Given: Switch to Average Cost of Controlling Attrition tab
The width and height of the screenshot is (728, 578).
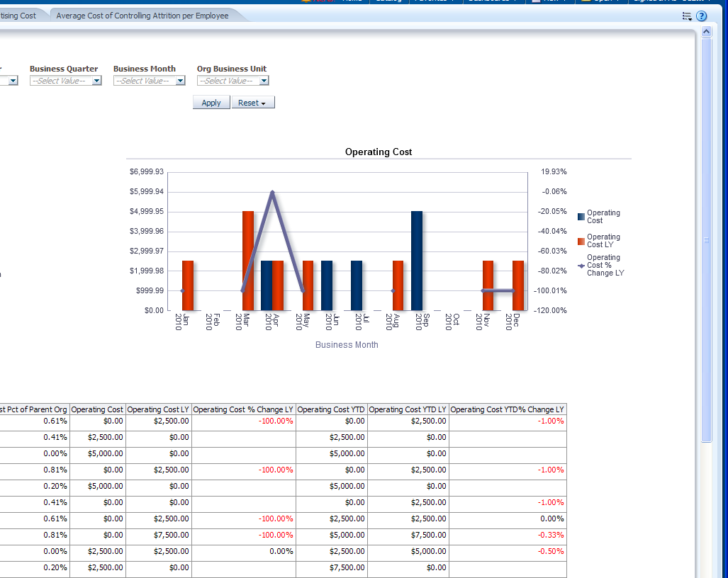Looking at the screenshot, I should click(x=142, y=16).
